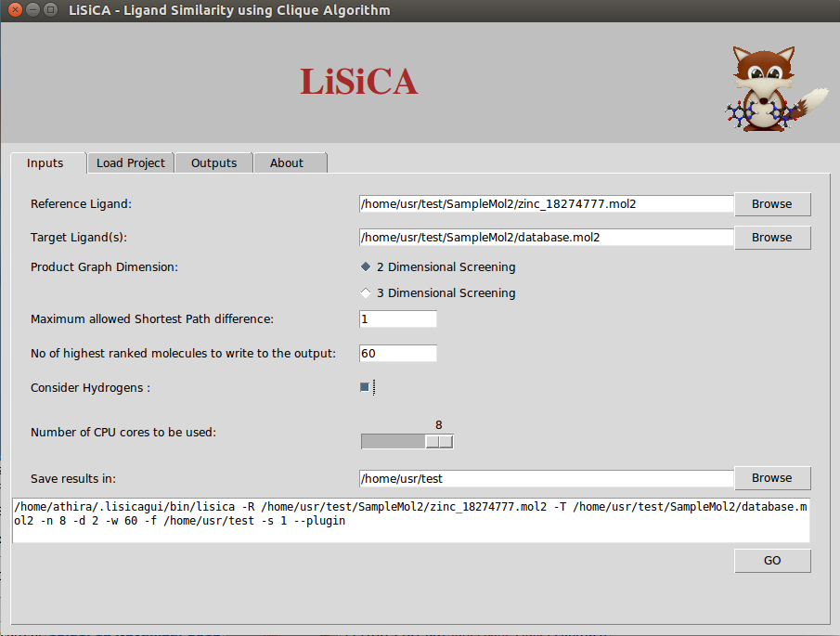Click the Shortest Path difference field
Image resolution: width=840 pixels, height=636 pixels.
397,318
